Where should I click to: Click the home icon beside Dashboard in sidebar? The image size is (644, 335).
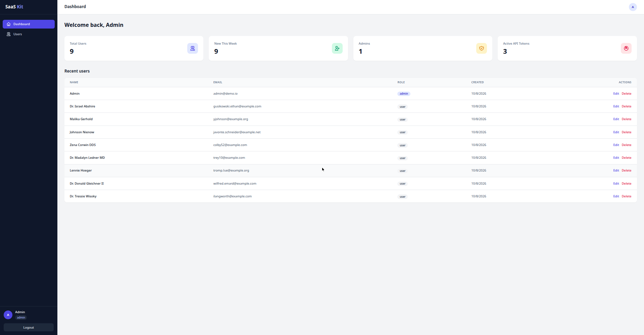pyautogui.click(x=9, y=24)
